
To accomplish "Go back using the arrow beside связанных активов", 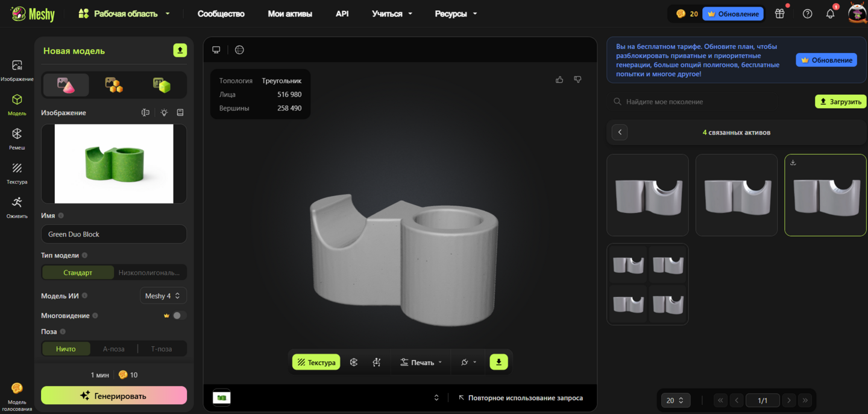I will pos(620,132).
